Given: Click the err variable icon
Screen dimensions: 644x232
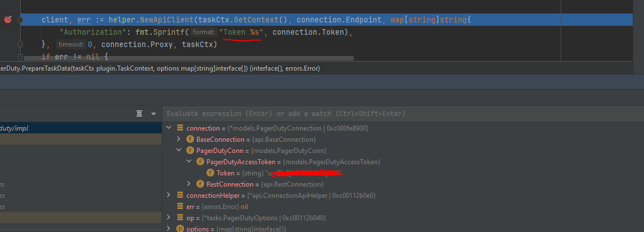Looking at the screenshot, I should click(x=180, y=206).
